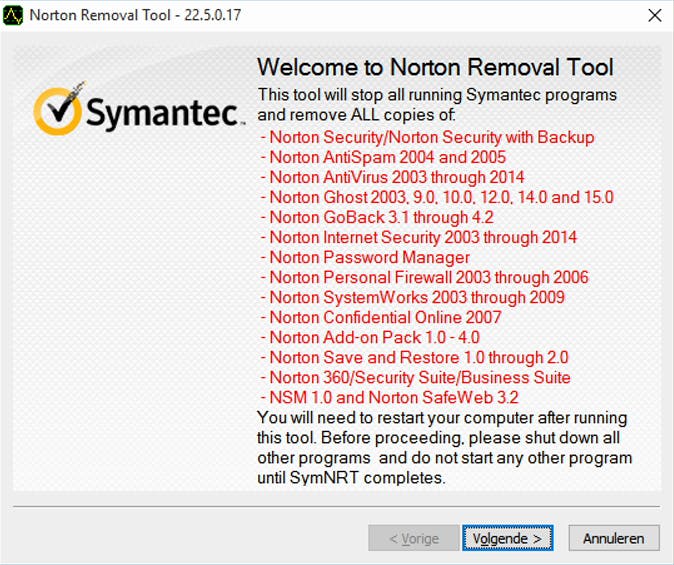
Task: Click the Symantec wordmark text
Action: pos(163,112)
